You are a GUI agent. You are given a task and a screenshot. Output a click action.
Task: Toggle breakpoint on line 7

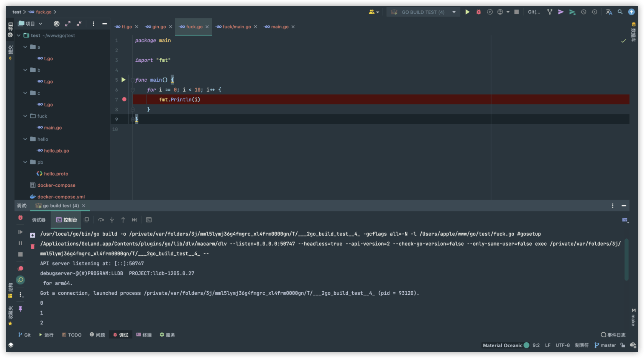[124, 99]
